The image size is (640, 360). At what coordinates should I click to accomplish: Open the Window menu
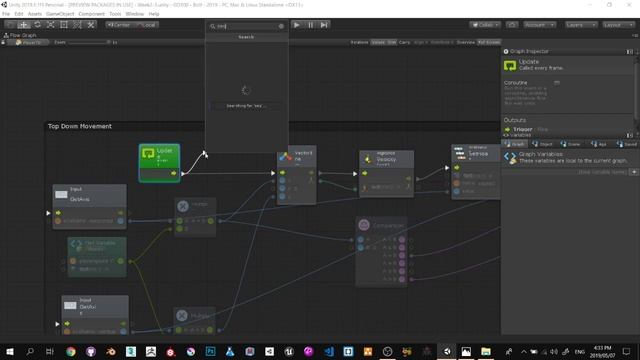134,14
